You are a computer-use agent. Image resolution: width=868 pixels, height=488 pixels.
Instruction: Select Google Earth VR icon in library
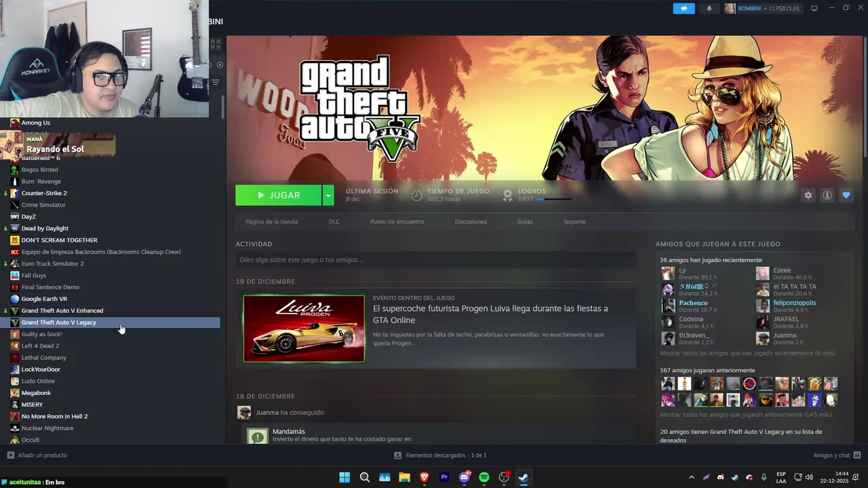[x=15, y=299]
